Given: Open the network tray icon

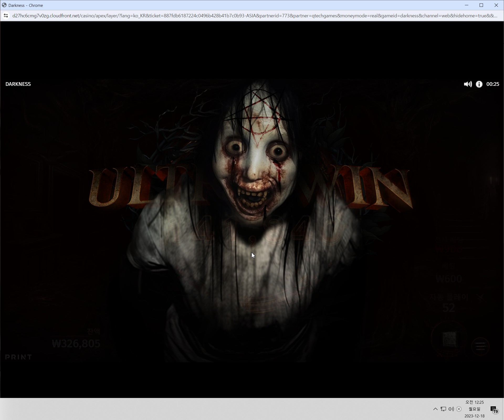Looking at the screenshot, I should coord(443,409).
